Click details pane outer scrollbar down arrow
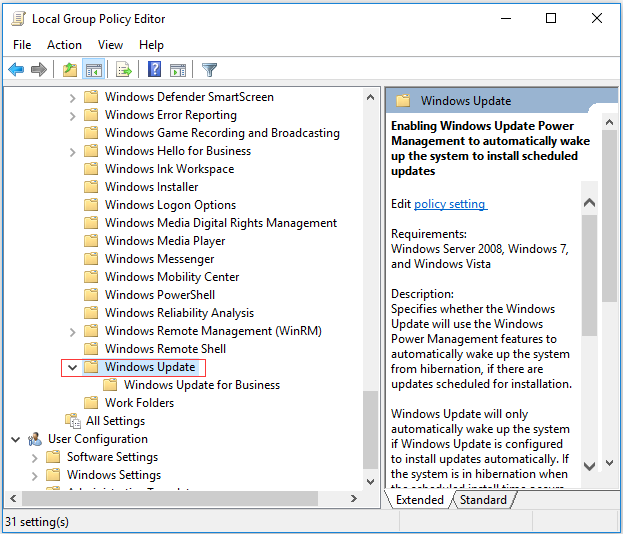This screenshot has width=623, height=534. point(609,462)
